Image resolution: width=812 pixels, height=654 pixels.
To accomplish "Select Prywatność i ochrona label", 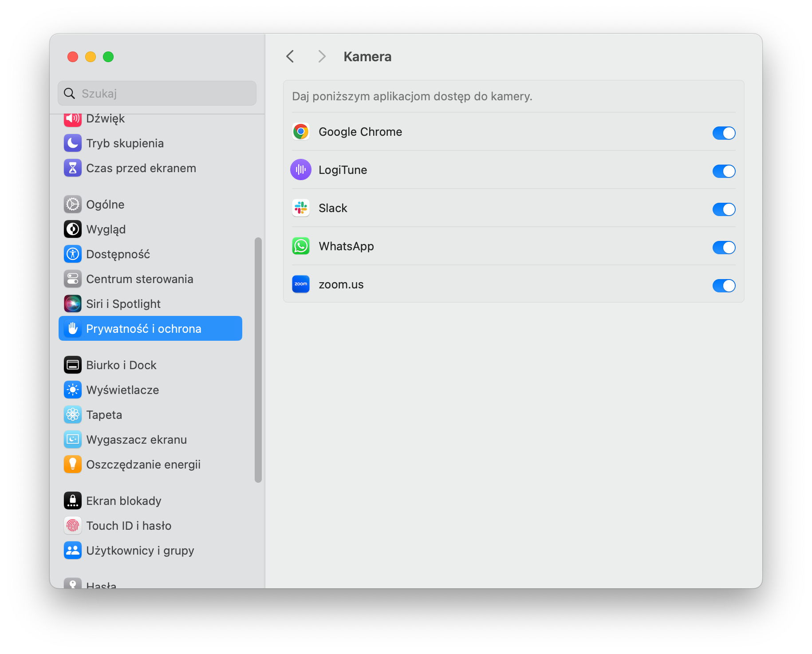I will pyautogui.click(x=144, y=329).
